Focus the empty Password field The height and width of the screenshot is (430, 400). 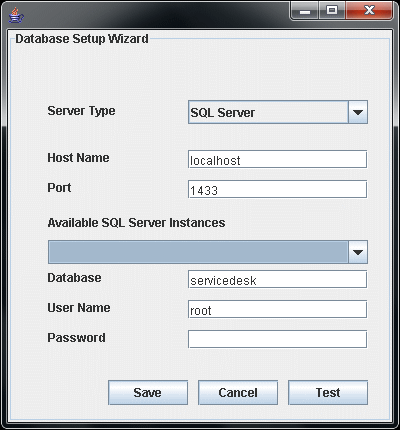coord(278,339)
